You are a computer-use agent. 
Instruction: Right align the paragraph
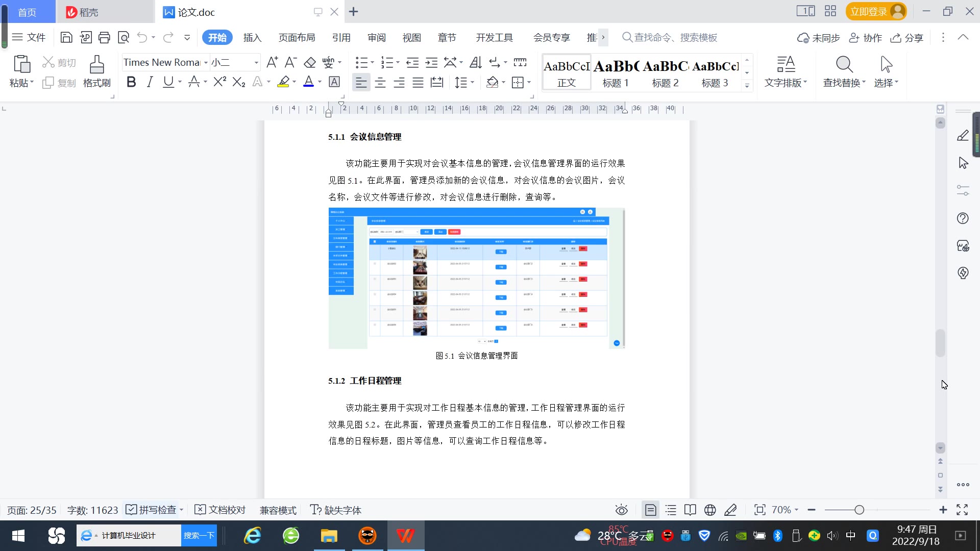click(x=399, y=82)
